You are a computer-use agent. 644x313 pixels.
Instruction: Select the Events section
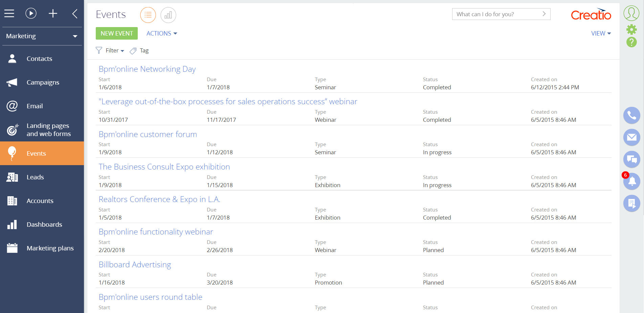pyautogui.click(x=42, y=153)
